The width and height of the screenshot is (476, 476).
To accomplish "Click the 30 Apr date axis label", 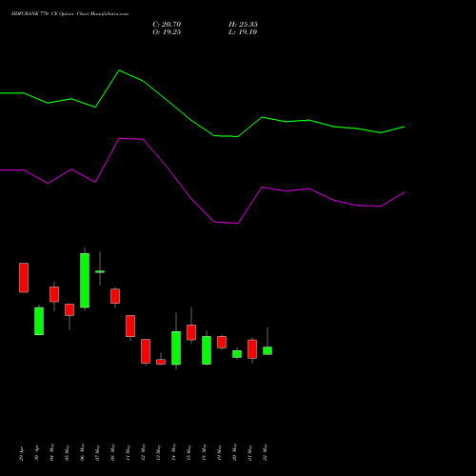I will pos(36,453).
